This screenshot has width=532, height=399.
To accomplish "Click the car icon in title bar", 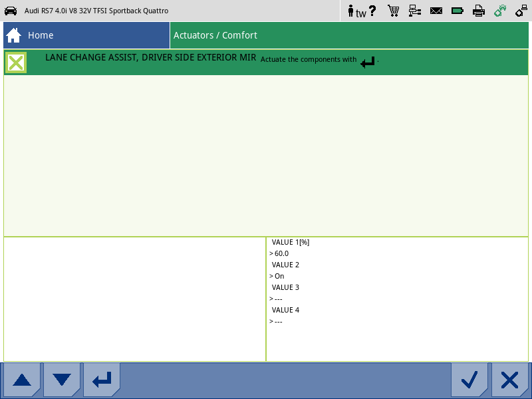I will tap(11, 11).
